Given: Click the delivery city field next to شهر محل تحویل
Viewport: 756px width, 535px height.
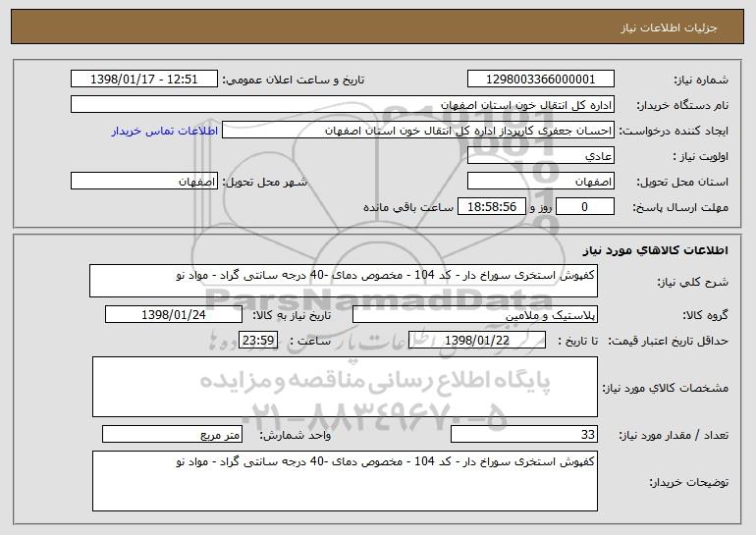Looking at the screenshot, I should click(x=144, y=182).
